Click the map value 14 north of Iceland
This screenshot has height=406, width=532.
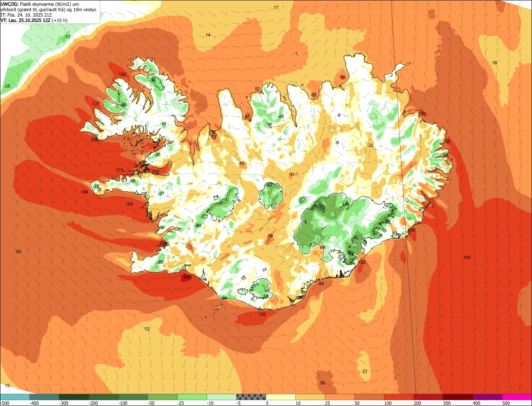(208, 35)
